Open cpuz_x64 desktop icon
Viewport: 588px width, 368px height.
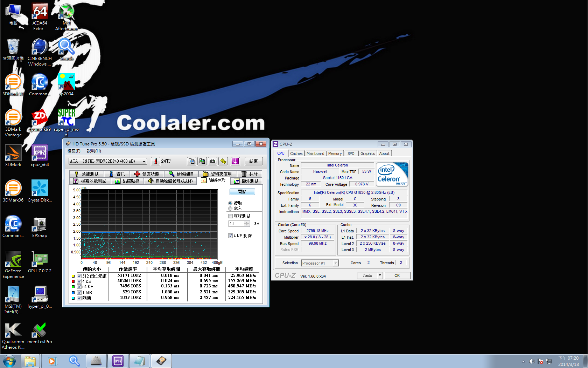[40, 156]
